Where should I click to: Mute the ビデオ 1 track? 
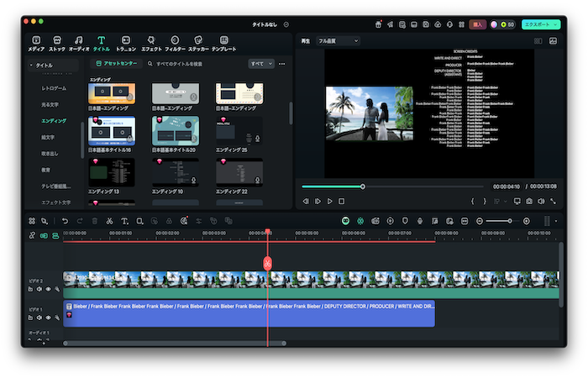(39, 318)
